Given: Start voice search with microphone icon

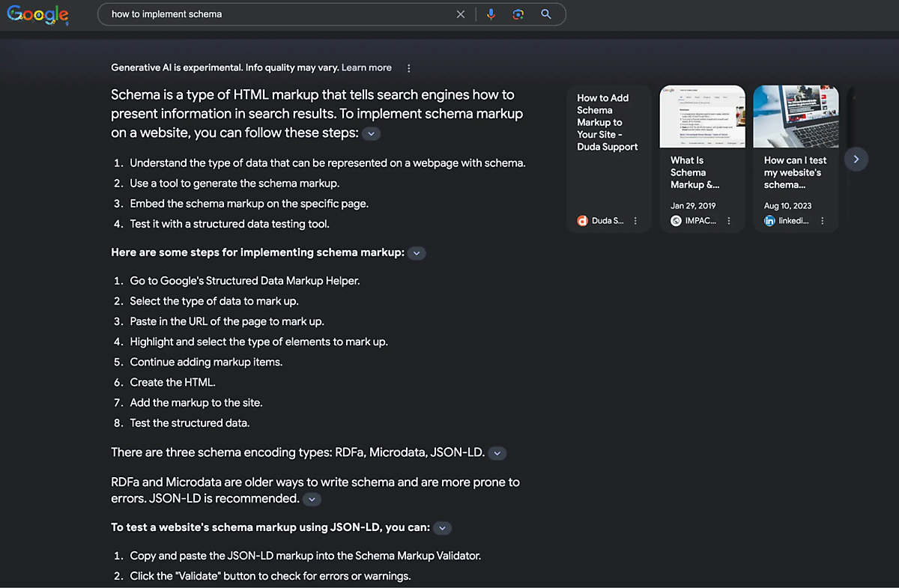Looking at the screenshot, I should coord(491,14).
